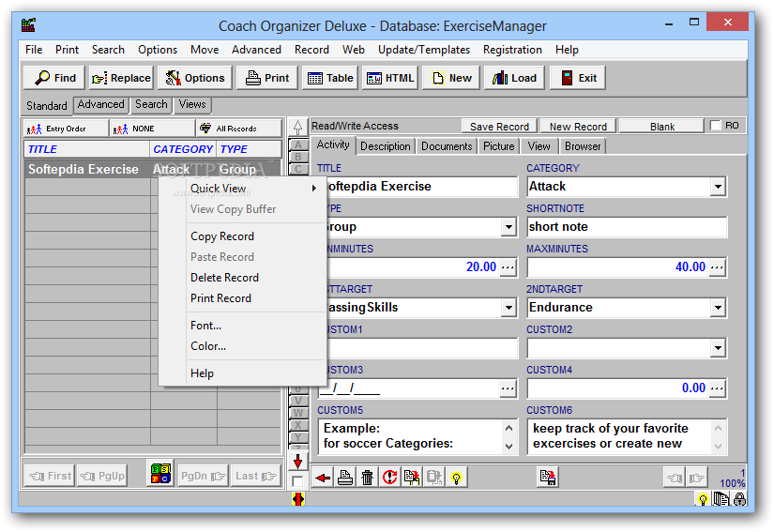Click the Print toolbar button with printer icon
The height and width of the screenshot is (532, 774).
point(267,78)
